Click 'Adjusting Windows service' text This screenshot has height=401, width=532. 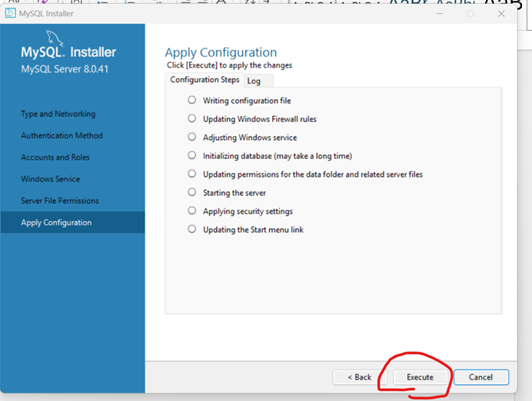[250, 138]
